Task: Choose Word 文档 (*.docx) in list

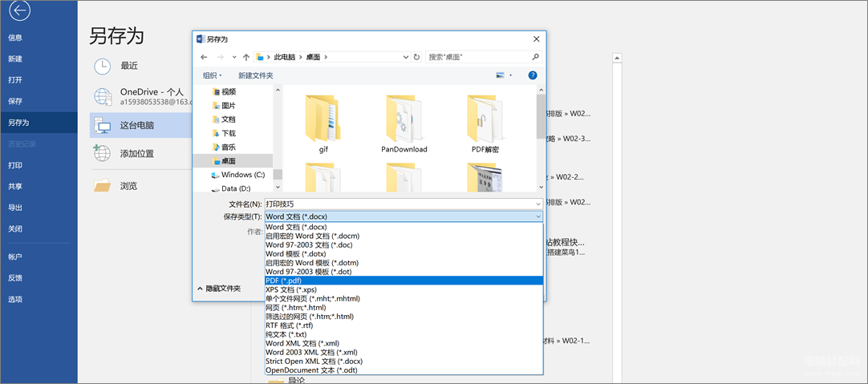Action: (404, 227)
